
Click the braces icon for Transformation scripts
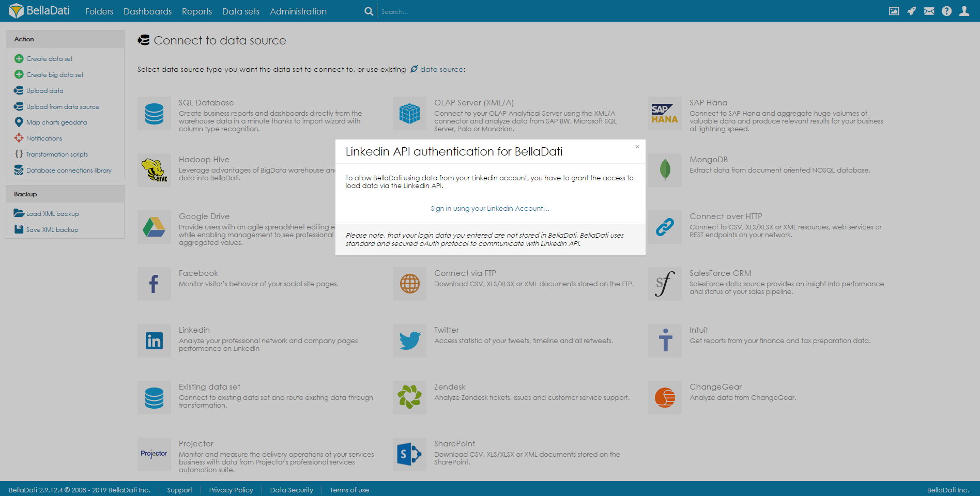19,154
